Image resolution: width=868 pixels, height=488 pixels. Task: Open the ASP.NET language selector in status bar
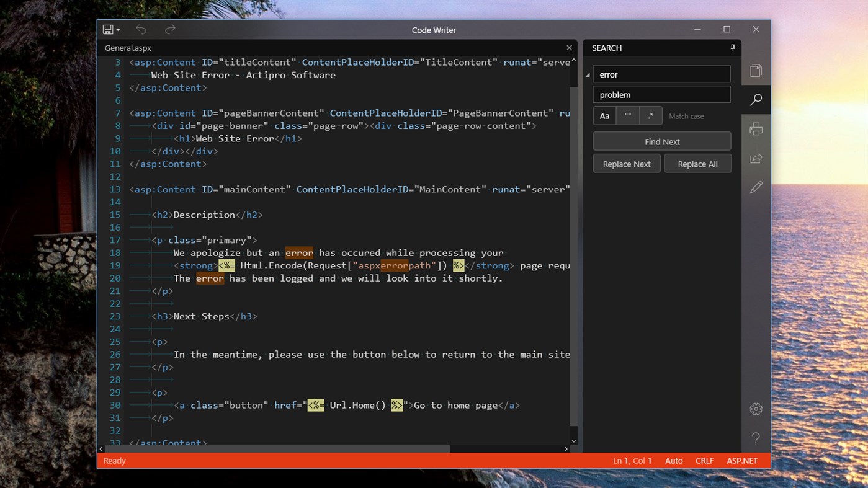tap(742, 461)
